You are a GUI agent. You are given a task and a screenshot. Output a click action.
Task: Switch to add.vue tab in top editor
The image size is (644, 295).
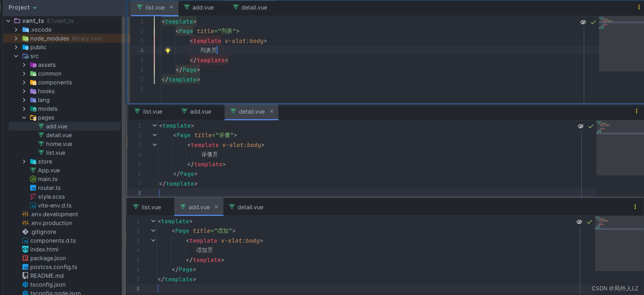199,8
